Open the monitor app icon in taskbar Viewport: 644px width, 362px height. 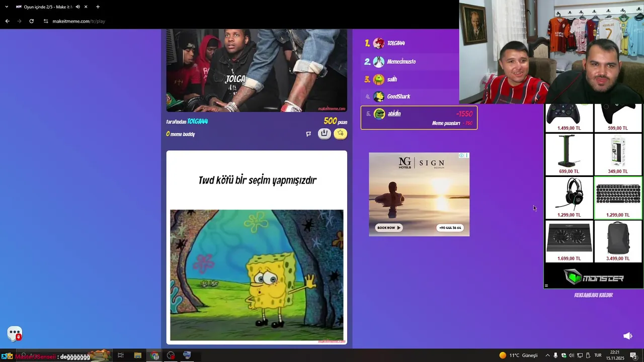(x=187, y=355)
